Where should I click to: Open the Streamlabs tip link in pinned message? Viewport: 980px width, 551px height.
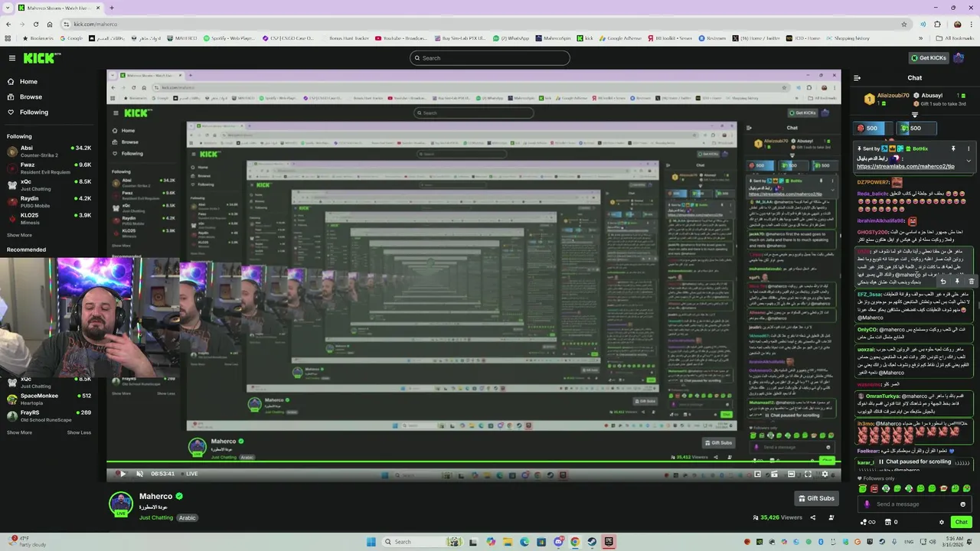pyautogui.click(x=905, y=166)
